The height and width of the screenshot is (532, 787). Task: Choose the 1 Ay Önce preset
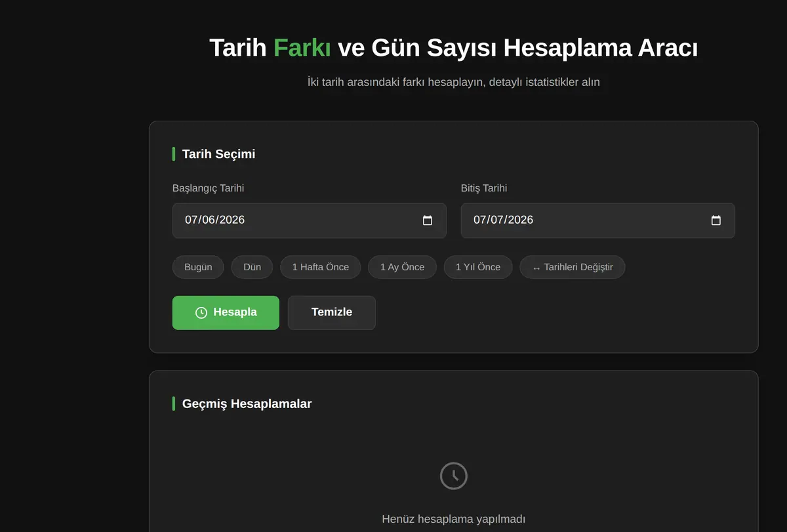coord(402,267)
